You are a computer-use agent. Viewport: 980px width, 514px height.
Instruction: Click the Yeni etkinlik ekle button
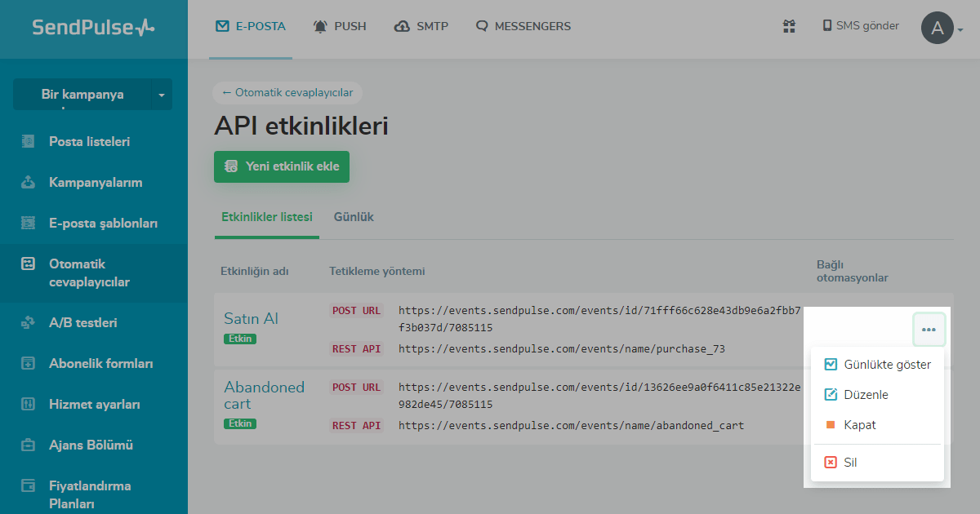click(282, 166)
